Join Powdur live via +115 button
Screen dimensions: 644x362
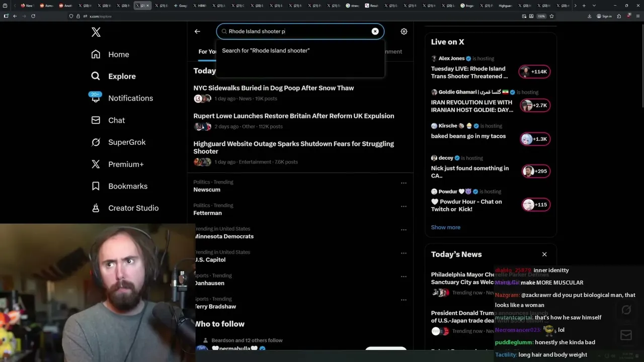(535, 205)
